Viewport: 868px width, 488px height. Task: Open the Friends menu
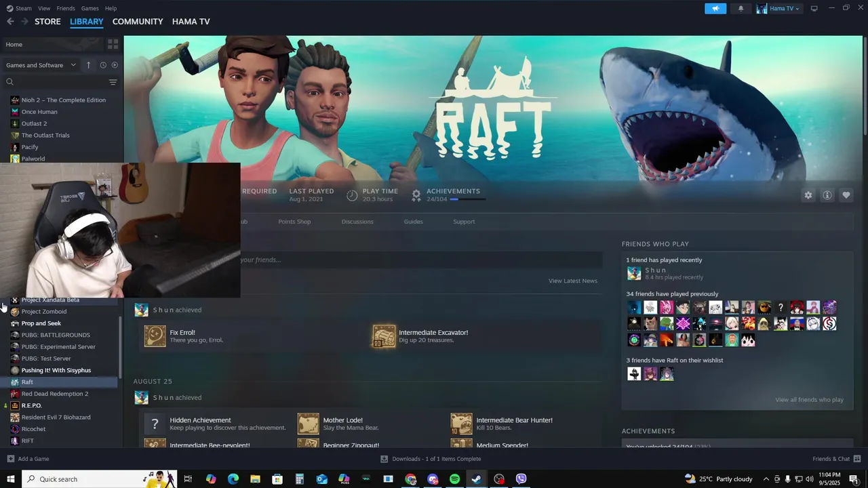66,8
